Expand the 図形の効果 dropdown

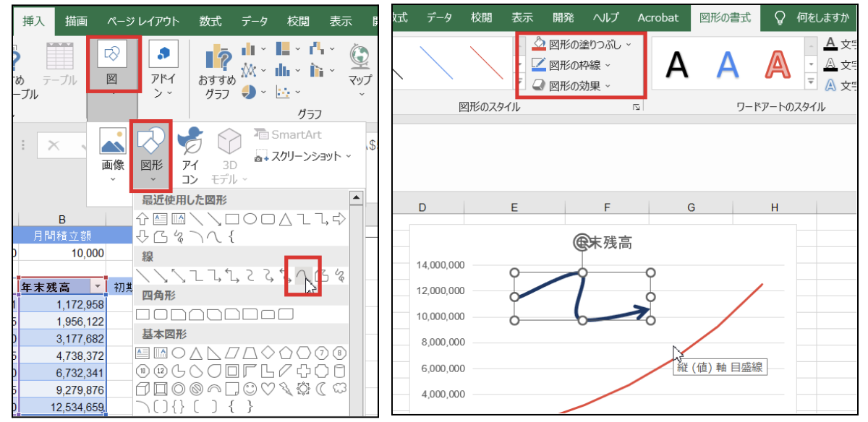608,85
